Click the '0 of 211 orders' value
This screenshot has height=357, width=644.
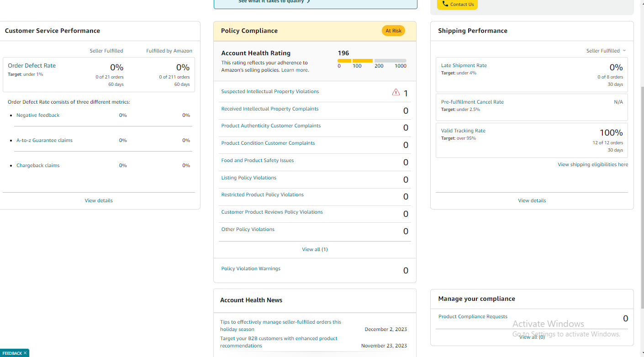[x=174, y=77]
